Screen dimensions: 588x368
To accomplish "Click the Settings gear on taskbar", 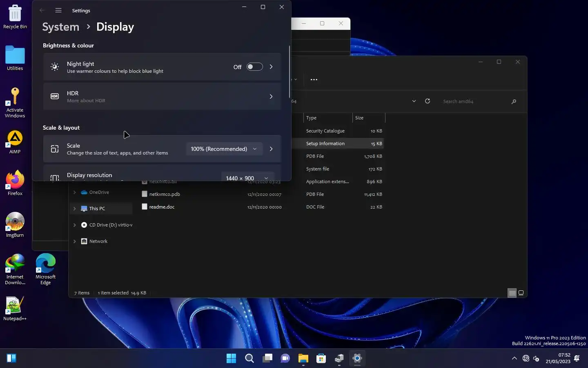I will (357, 358).
